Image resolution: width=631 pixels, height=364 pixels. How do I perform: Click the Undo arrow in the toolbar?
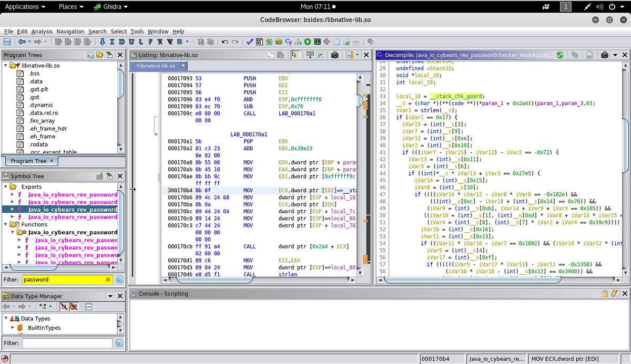tap(225, 41)
